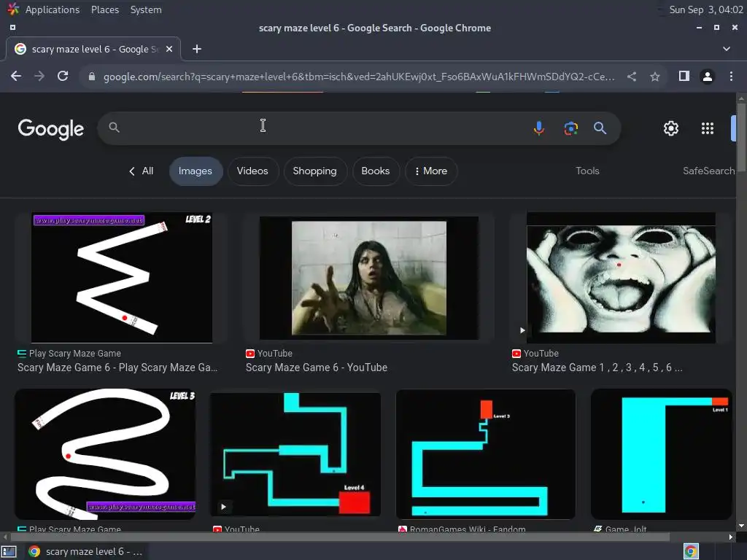Share this page via the share icon
Screen dimensions: 747x560
(632, 76)
